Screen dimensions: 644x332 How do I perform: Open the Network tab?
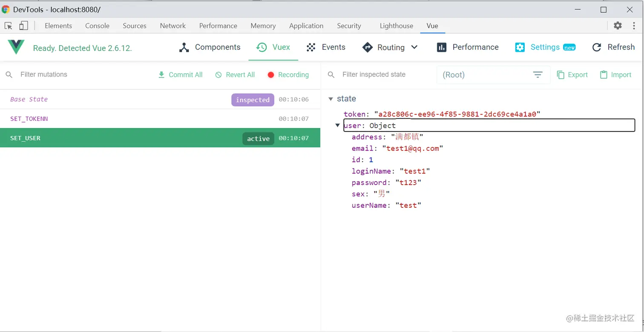coord(173,26)
